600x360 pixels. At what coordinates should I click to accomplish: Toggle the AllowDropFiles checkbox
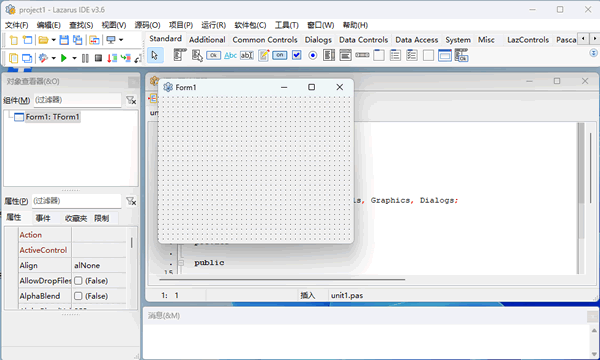pyautogui.click(x=78, y=281)
